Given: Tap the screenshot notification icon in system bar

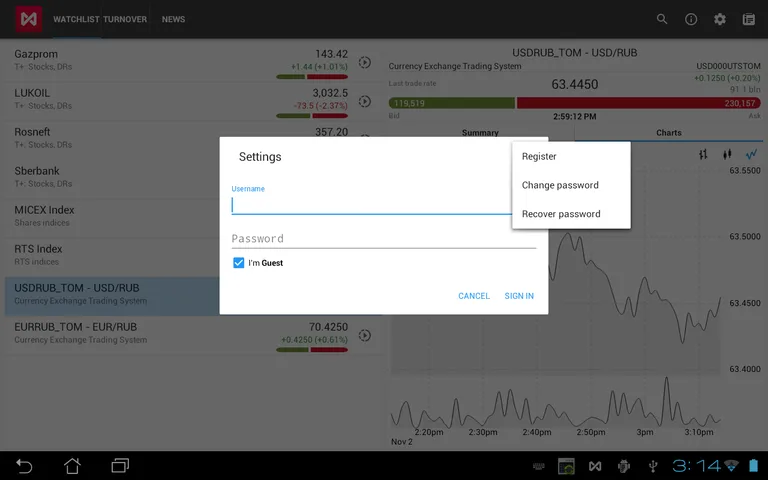Looking at the screenshot, I should point(566,466).
